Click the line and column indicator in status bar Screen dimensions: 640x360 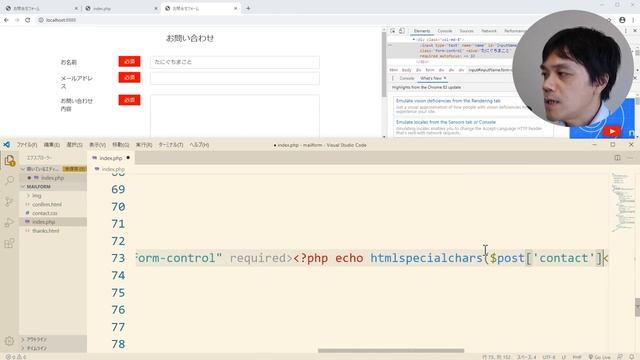pos(496,357)
